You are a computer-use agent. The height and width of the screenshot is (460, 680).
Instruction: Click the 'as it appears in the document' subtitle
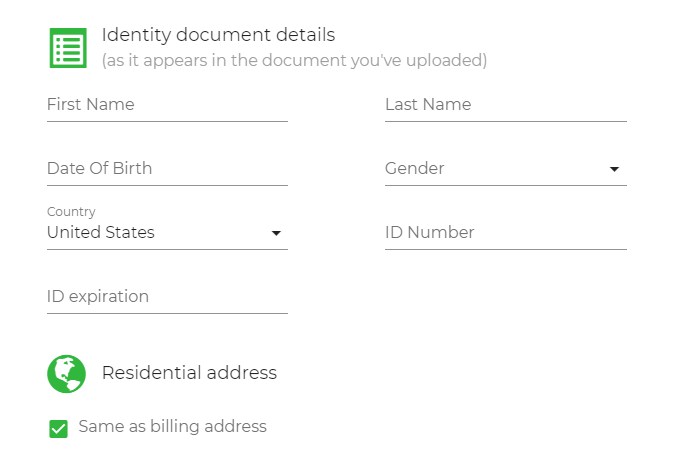294,60
